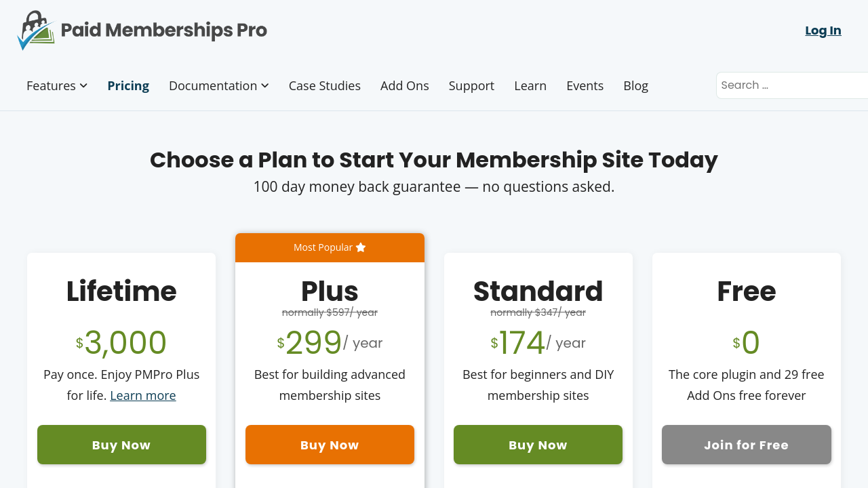
Task: Focus the Search input field
Action: click(x=792, y=85)
